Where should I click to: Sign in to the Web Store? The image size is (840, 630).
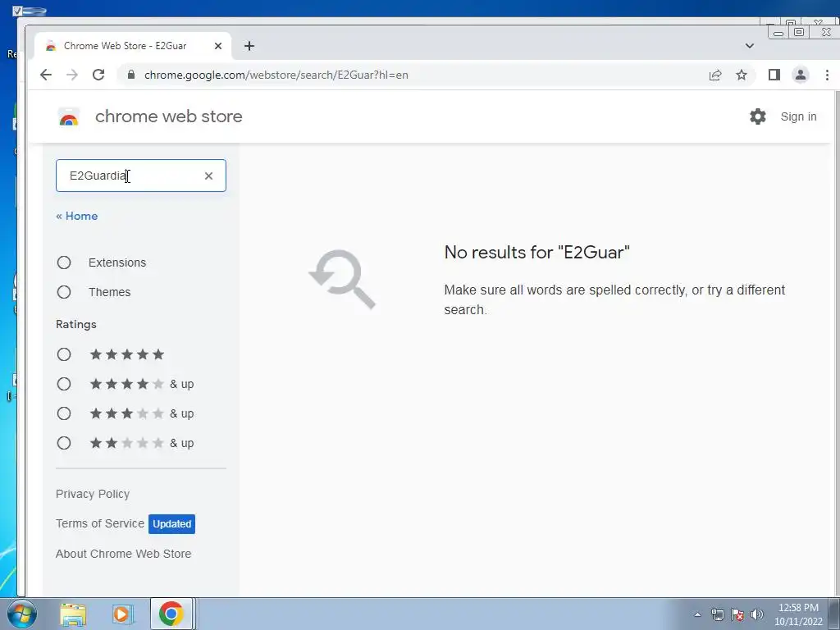(798, 116)
